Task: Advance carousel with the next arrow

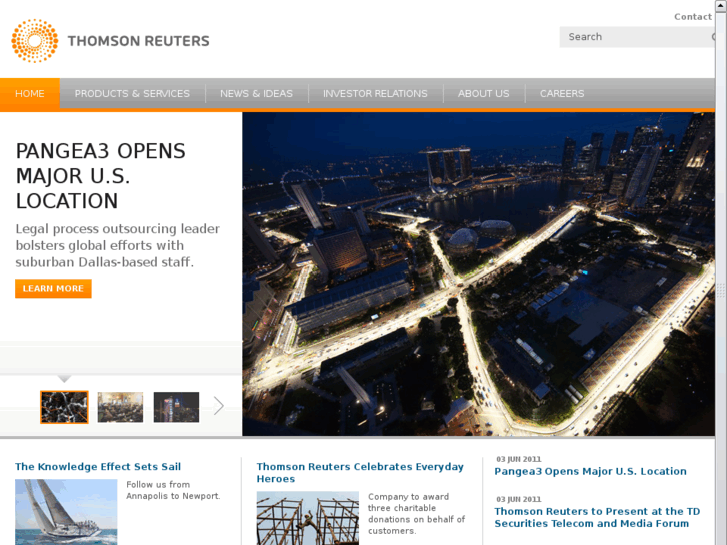Action: pyautogui.click(x=219, y=406)
